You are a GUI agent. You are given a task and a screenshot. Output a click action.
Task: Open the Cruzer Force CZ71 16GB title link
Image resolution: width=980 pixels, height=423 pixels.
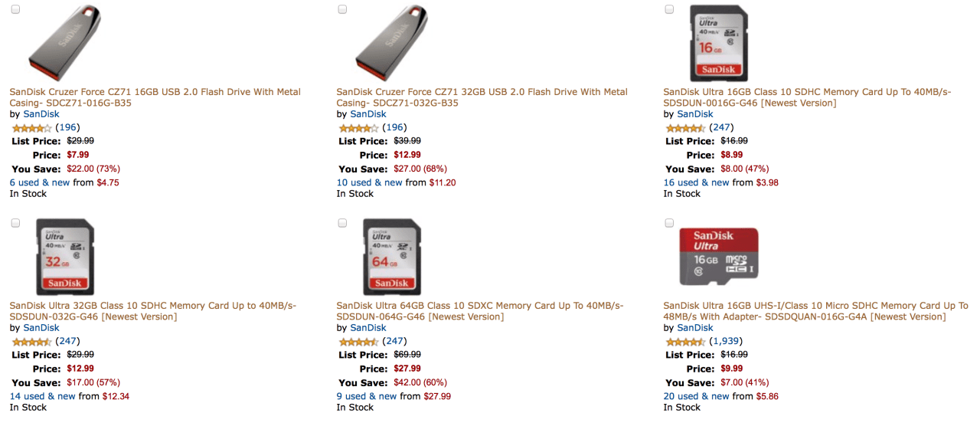point(155,97)
